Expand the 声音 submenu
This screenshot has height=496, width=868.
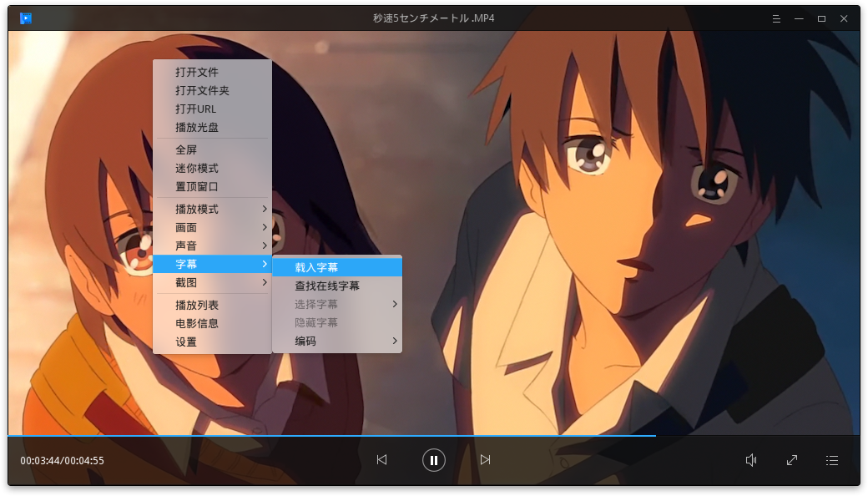point(212,245)
